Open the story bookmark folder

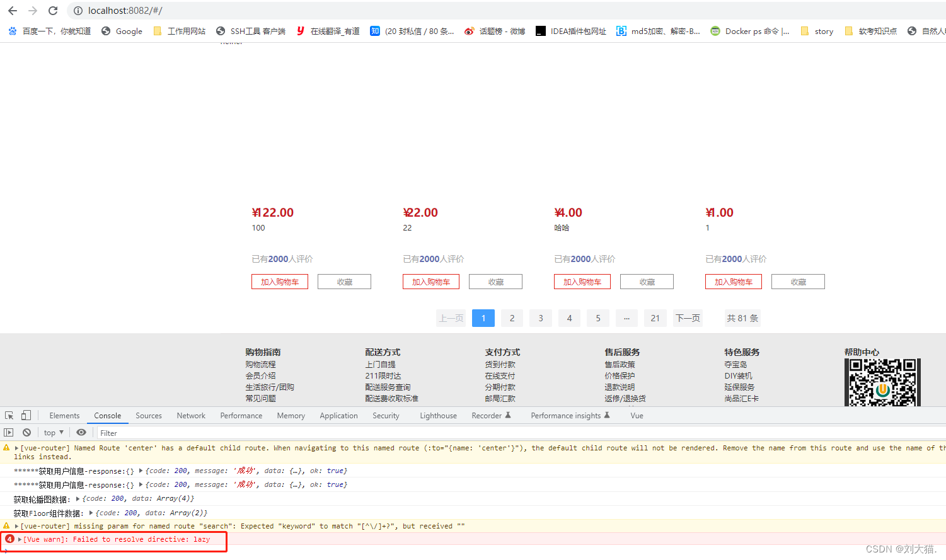pos(817,31)
